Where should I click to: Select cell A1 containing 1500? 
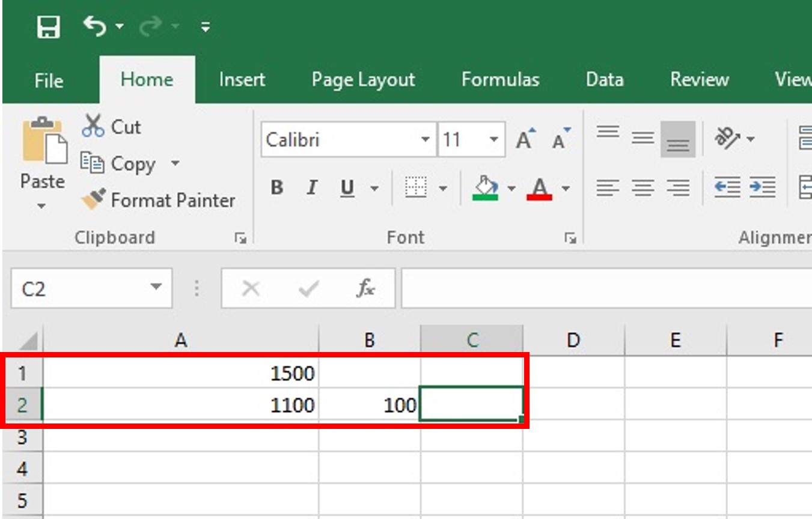pos(180,373)
